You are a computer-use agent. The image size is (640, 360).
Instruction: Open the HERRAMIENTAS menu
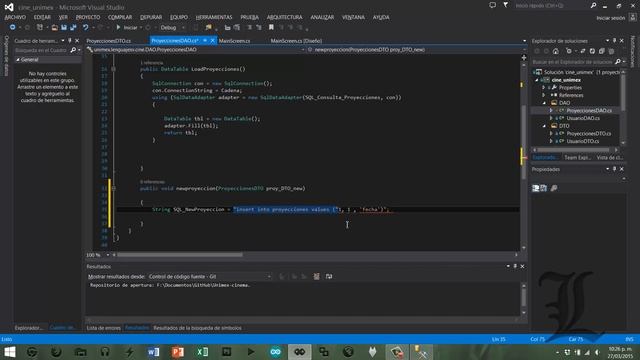point(214,17)
